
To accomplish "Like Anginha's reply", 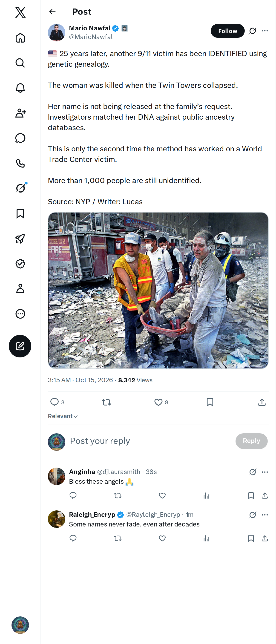I will pos(162,495).
